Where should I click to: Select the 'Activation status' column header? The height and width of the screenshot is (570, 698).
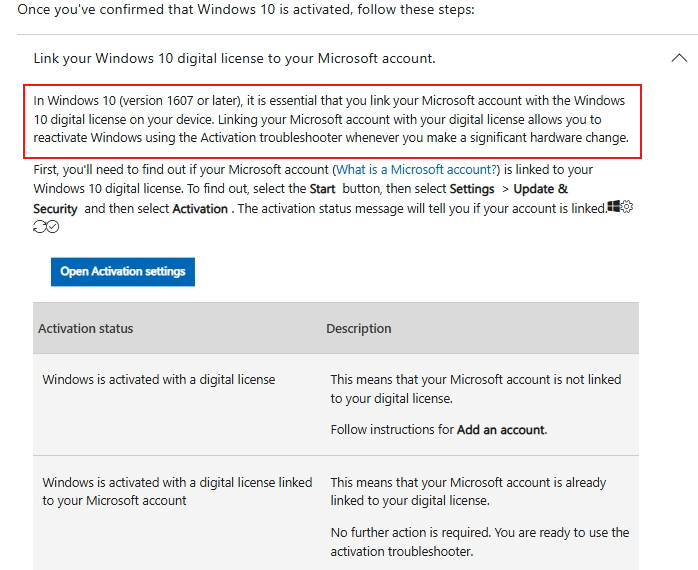pyautogui.click(x=85, y=329)
